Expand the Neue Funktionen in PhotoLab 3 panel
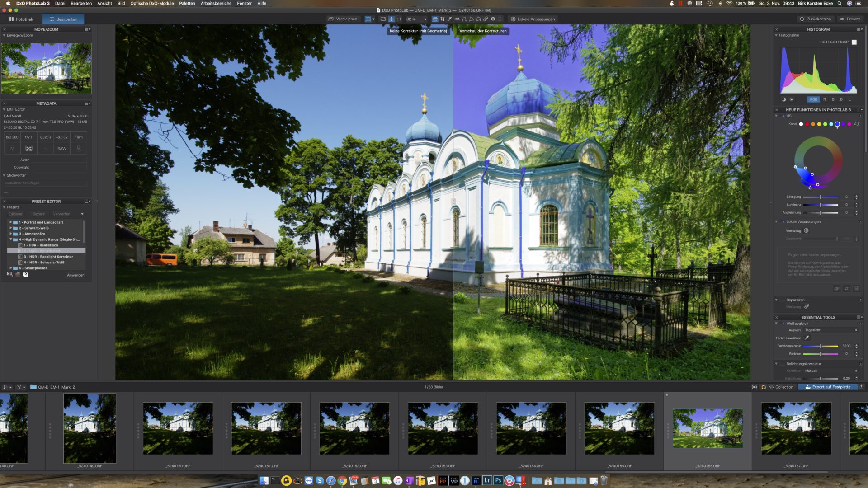Image resolution: width=868 pixels, height=488 pixels. tap(817, 109)
